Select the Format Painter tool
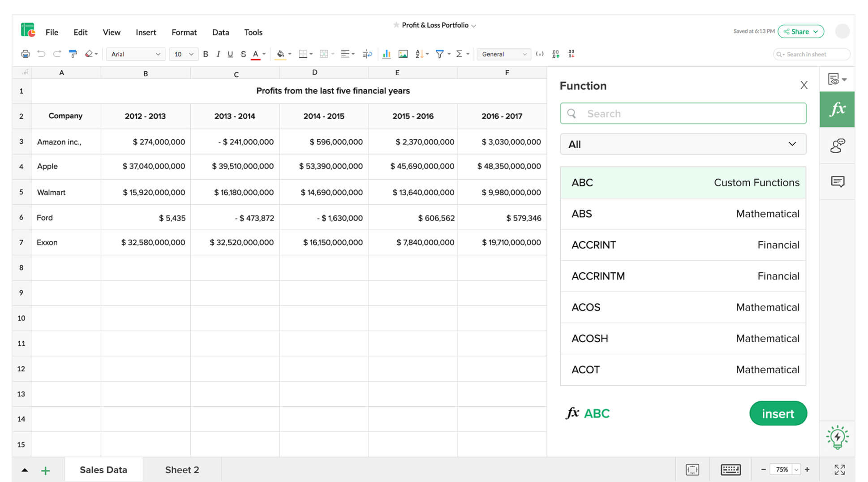The height and width of the screenshot is (482, 868). pos(73,54)
